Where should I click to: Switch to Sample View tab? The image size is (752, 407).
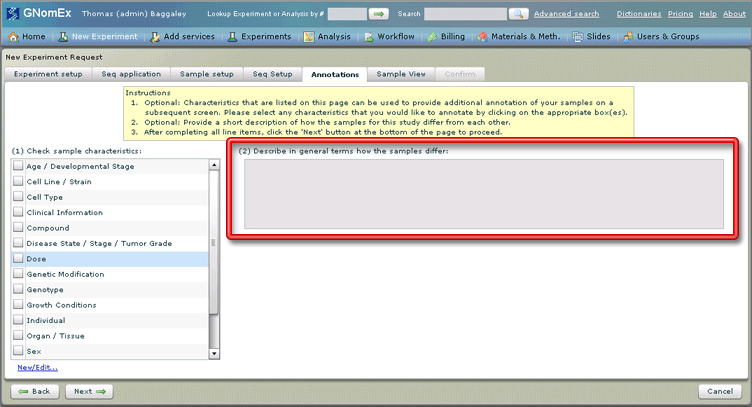pyautogui.click(x=401, y=74)
